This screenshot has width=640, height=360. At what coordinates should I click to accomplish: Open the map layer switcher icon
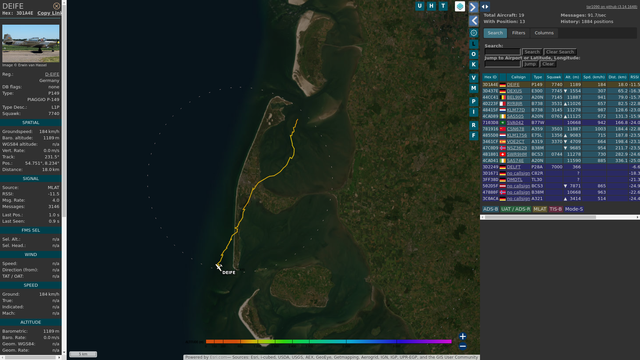point(460,7)
